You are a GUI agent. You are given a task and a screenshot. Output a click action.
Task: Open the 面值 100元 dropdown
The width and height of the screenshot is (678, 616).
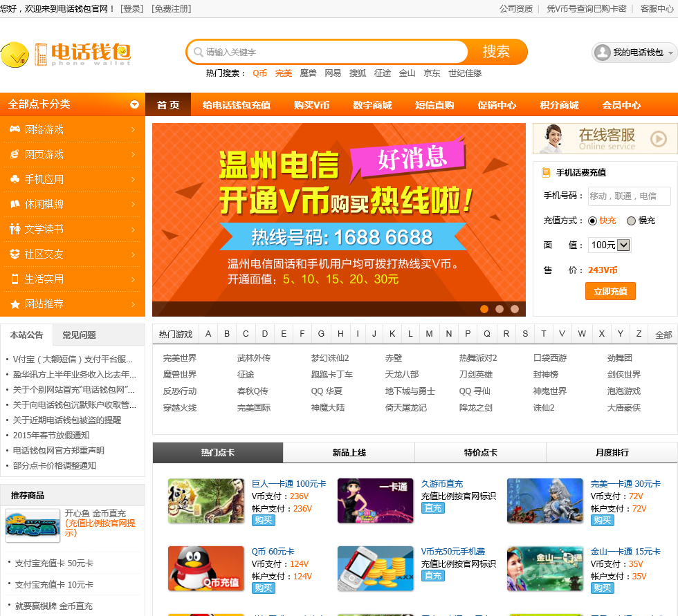pyautogui.click(x=610, y=245)
